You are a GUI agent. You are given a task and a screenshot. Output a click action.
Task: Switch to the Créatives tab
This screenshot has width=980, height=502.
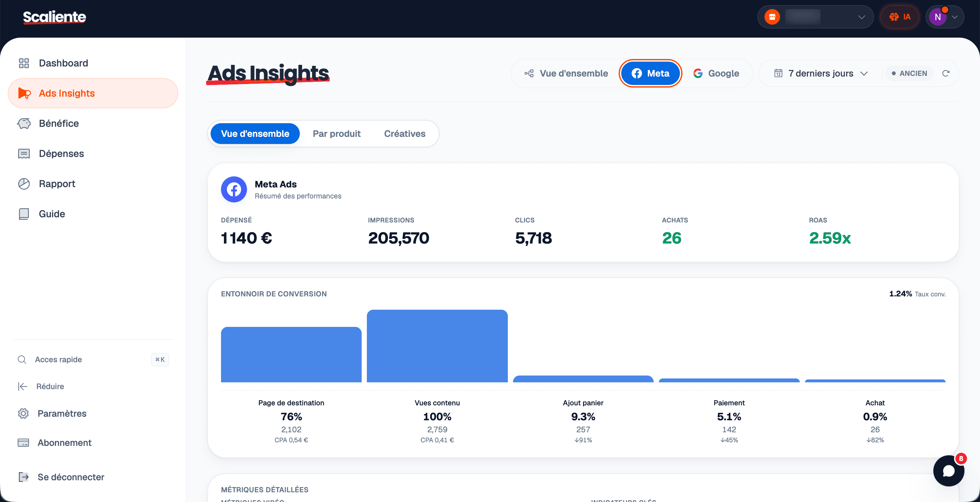point(405,134)
